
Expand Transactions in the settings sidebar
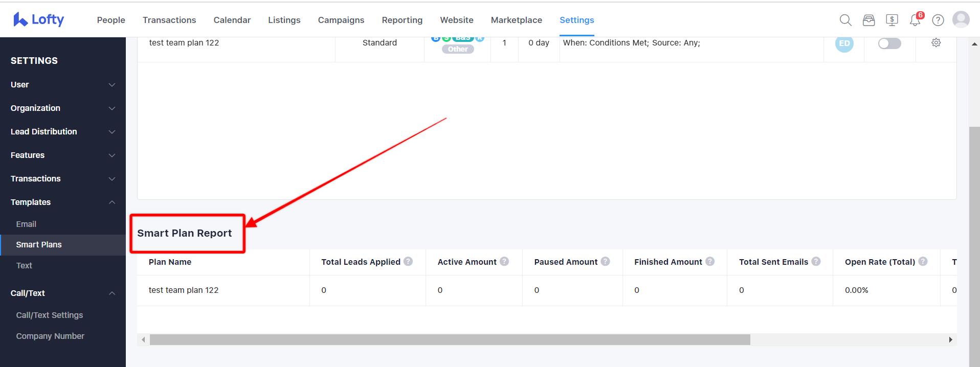point(63,178)
